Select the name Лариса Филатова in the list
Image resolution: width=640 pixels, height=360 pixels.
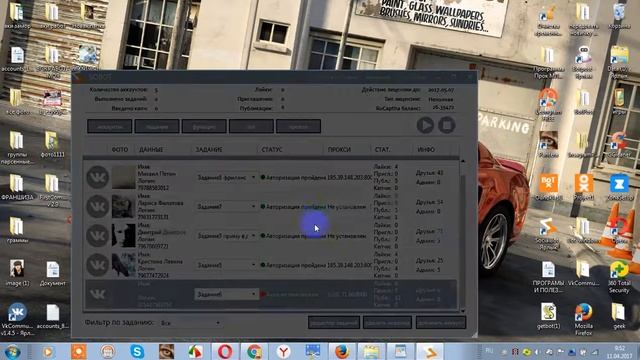click(x=160, y=203)
